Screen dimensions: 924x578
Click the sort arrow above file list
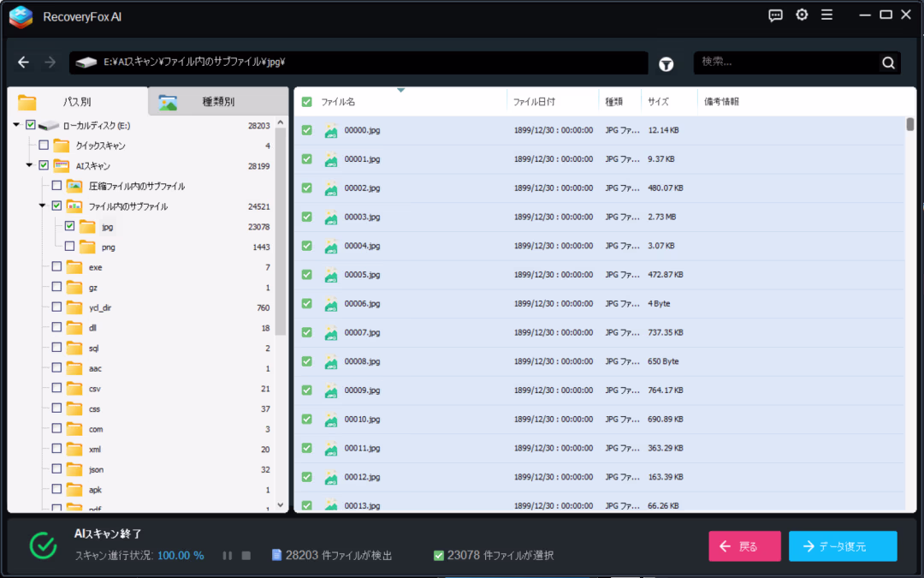coord(400,90)
